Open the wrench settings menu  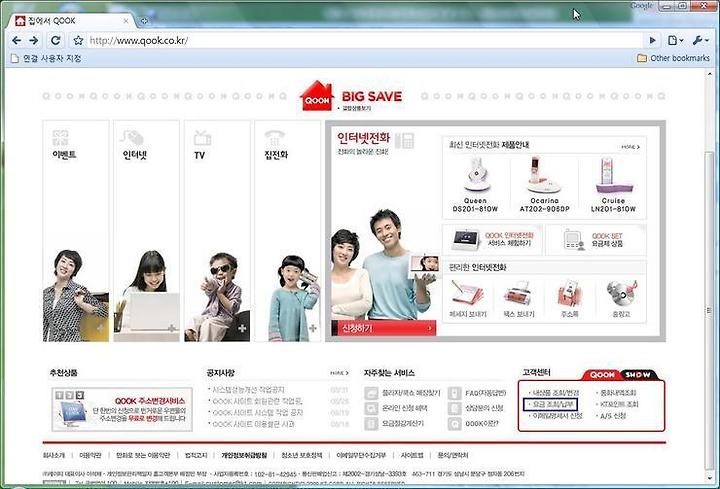(700, 40)
